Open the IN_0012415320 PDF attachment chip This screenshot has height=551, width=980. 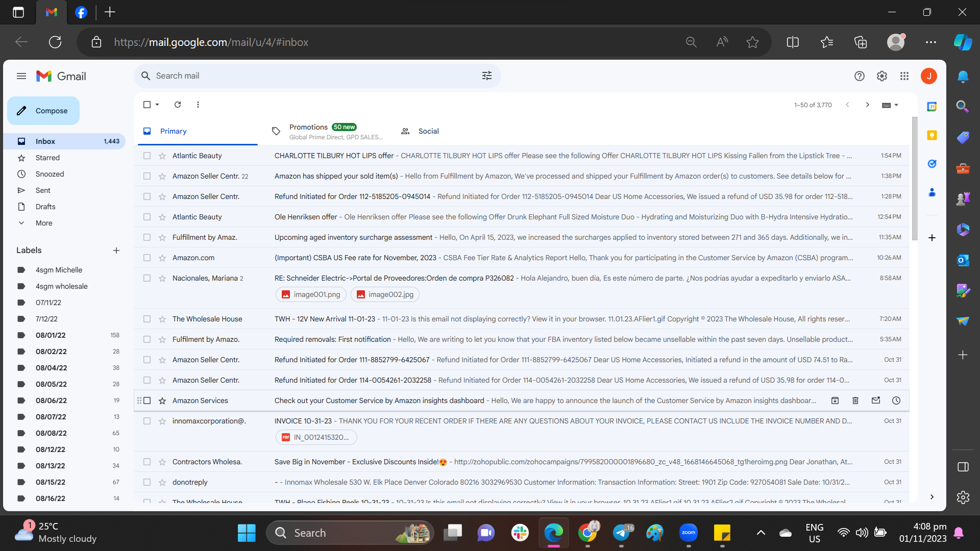point(316,437)
